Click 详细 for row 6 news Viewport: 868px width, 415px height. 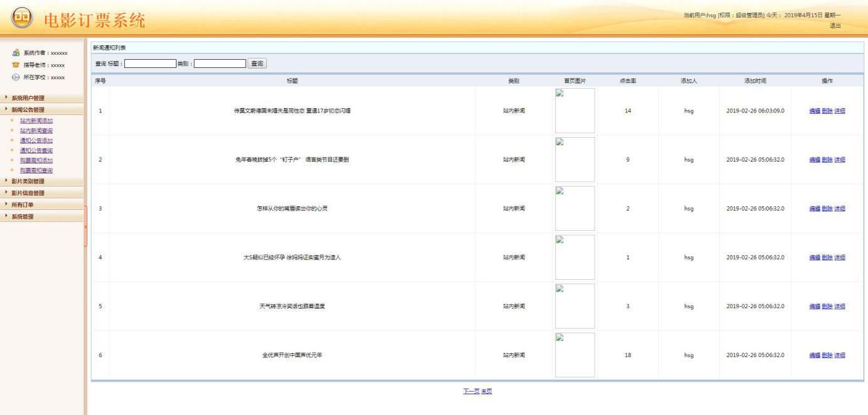click(x=839, y=355)
